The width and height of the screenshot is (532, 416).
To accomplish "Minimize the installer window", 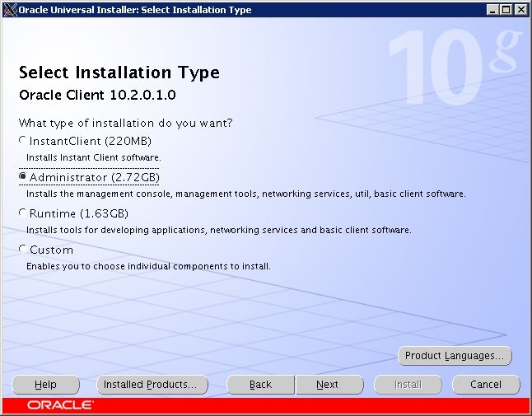I will pyautogui.click(x=492, y=10).
